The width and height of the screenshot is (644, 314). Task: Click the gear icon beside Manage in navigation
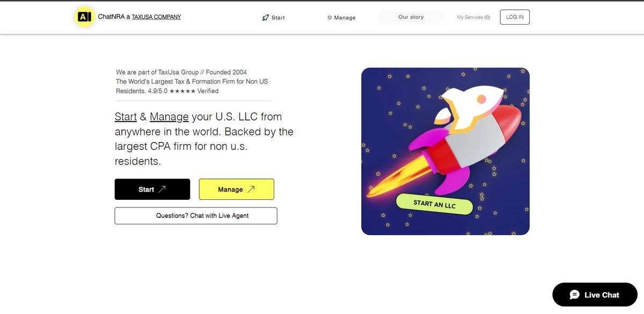coord(330,18)
